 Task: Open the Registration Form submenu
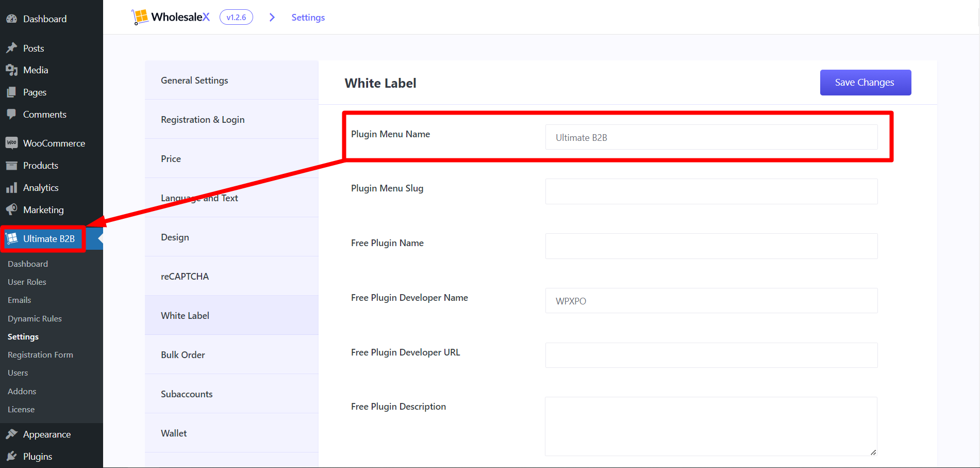click(x=40, y=354)
